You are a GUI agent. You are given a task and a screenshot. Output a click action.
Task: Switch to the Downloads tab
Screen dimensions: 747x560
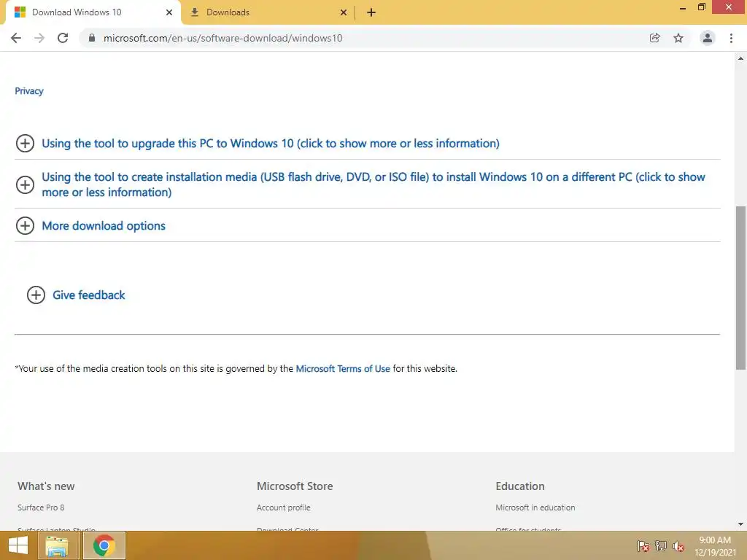(268, 12)
